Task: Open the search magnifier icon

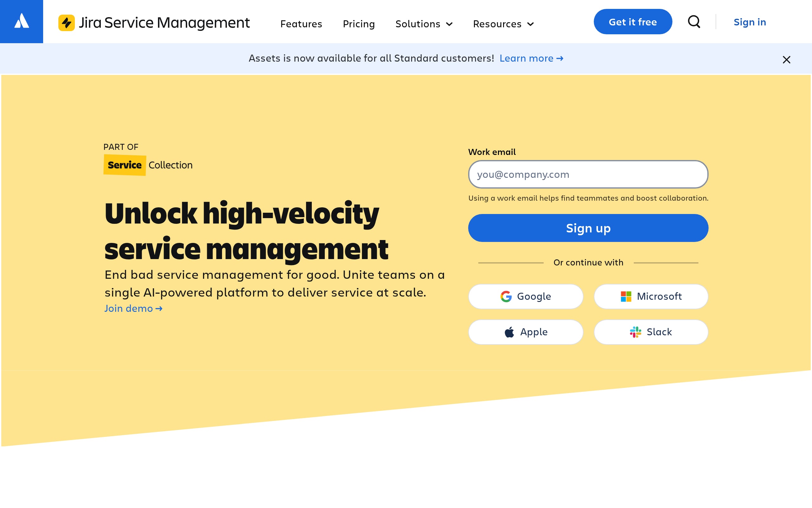Action: [694, 22]
